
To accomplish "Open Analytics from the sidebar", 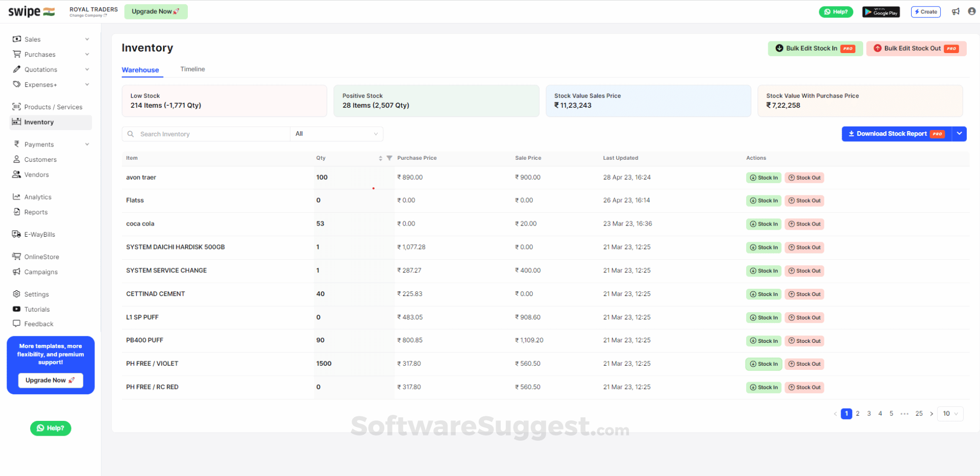I will pyautogui.click(x=37, y=196).
